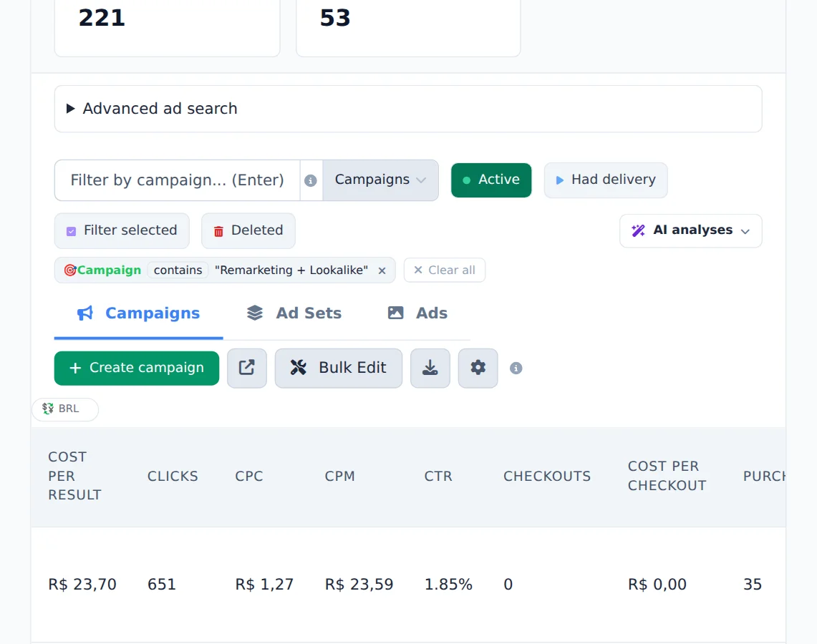Click the info icon beside filter input

311,180
